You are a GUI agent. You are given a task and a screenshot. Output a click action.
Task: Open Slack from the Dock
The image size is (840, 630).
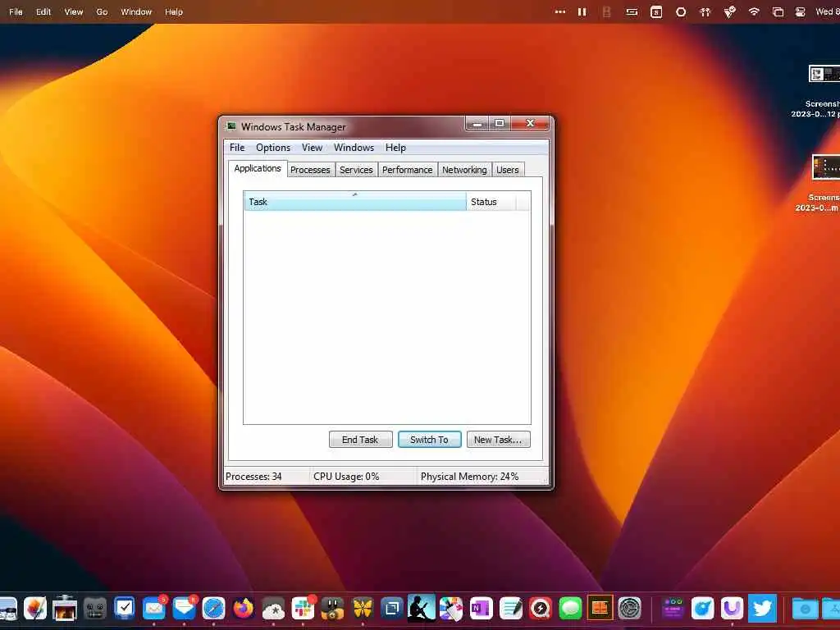tap(304, 609)
